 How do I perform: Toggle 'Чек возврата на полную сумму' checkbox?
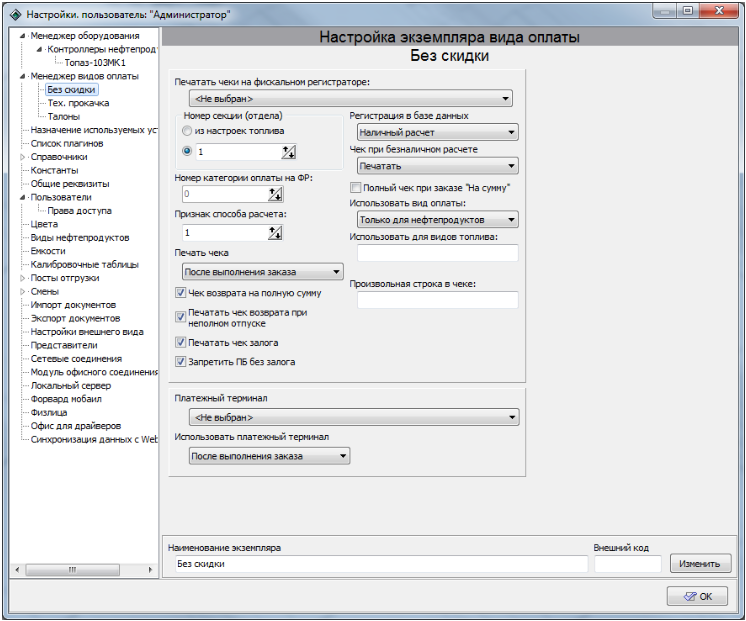pos(180,293)
